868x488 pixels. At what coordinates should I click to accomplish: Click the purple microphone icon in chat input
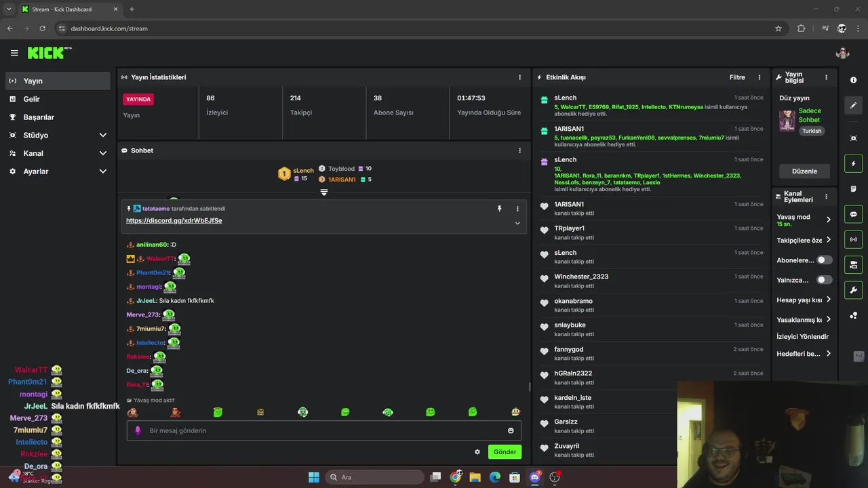click(138, 430)
